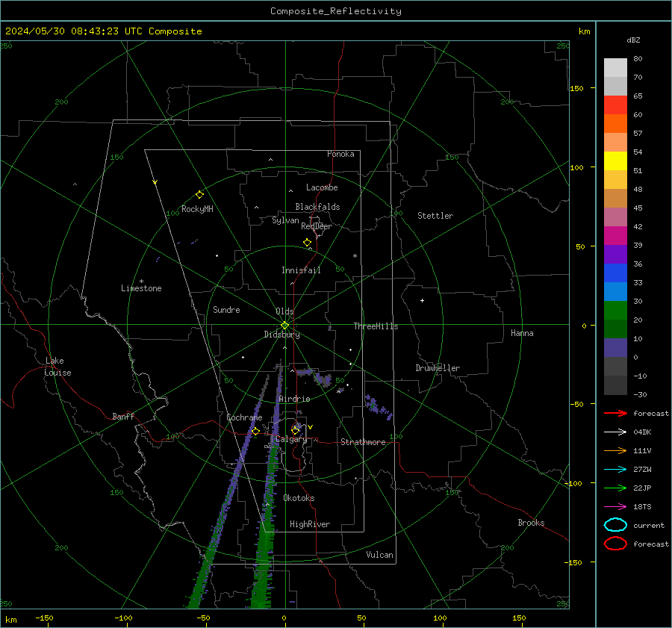The height and width of the screenshot is (628, 672).
Task: Select the bright green 30 dBZ swatch
Action: (615, 310)
